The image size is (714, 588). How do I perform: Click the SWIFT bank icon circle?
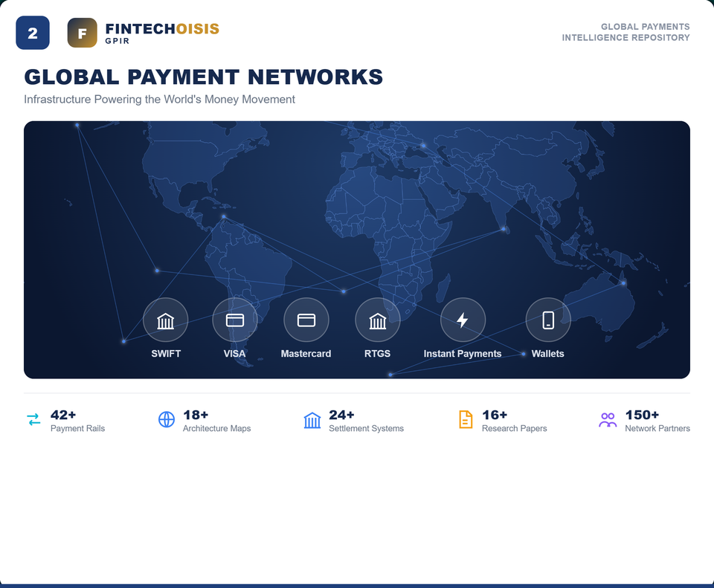tap(165, 320)
